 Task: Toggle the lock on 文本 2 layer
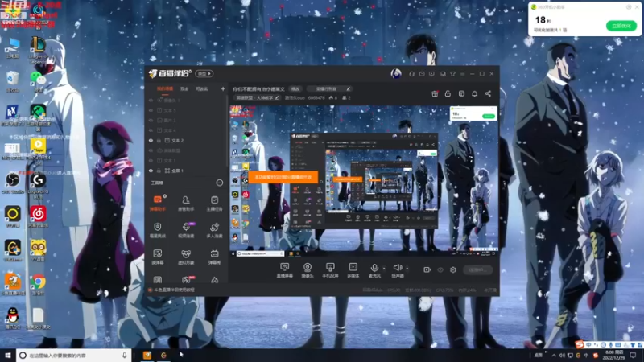coord(159,140)
